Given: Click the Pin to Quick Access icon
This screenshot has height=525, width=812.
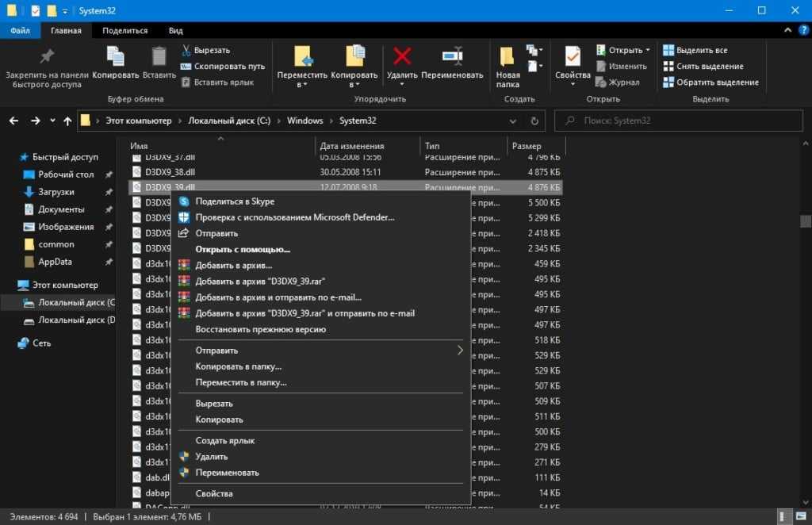Looking at the screenshot, I should click(47, 57).
